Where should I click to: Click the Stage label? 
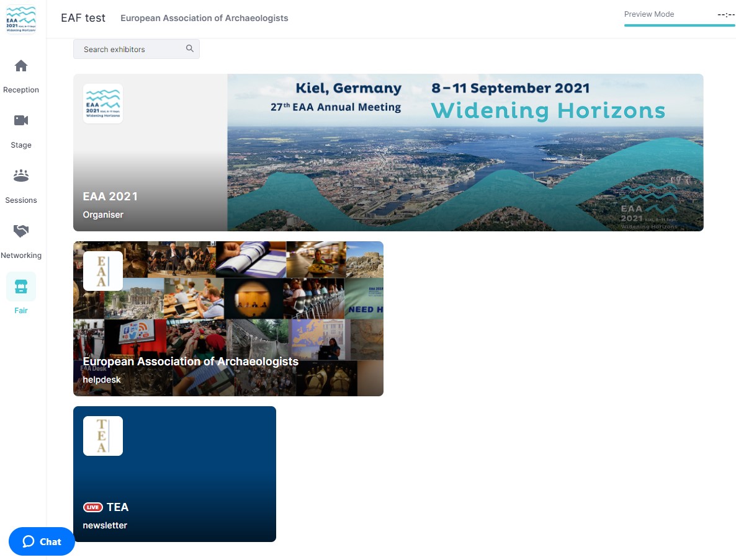coord(21,145)
